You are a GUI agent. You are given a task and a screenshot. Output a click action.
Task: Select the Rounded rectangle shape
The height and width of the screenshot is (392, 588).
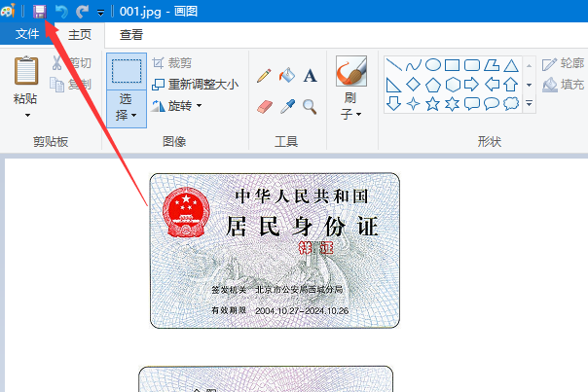click(x=472, y=65)
